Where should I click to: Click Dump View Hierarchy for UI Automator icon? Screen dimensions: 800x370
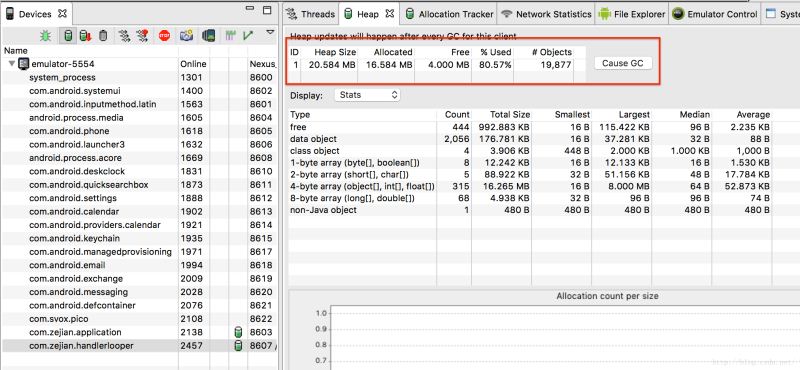[x=208, y=36]
